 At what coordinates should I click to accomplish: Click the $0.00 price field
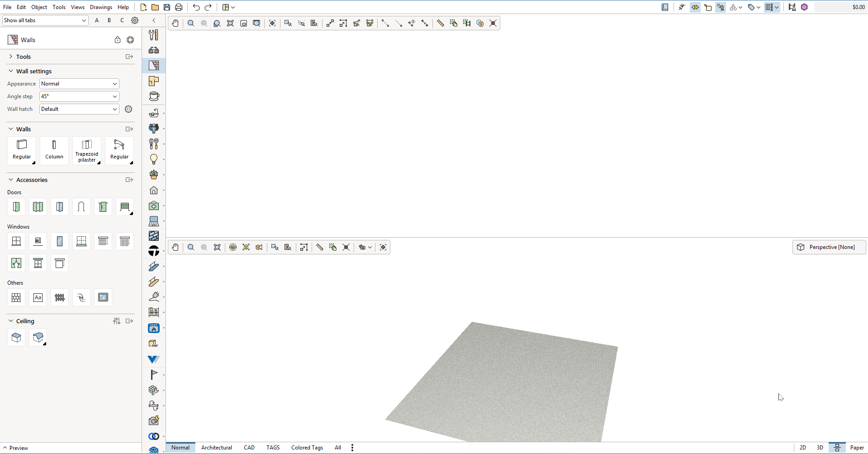(840, 7)
